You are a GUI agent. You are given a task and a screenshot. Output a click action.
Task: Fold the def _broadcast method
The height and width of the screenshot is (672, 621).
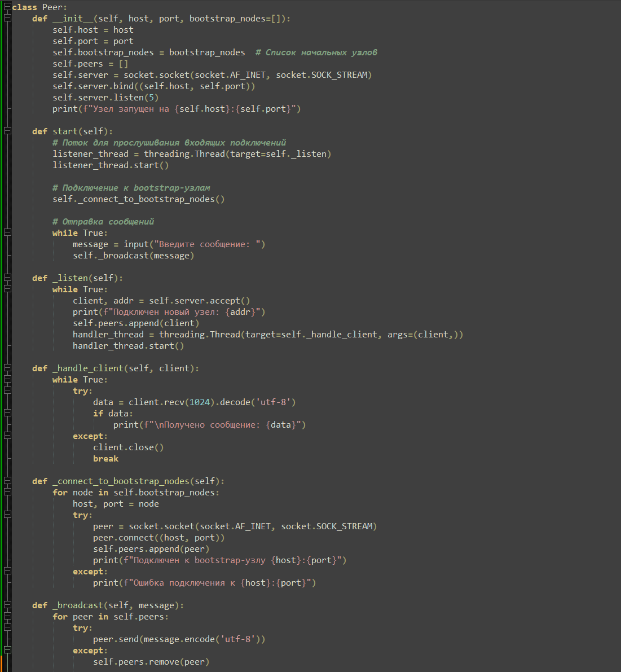pos(7,605)
